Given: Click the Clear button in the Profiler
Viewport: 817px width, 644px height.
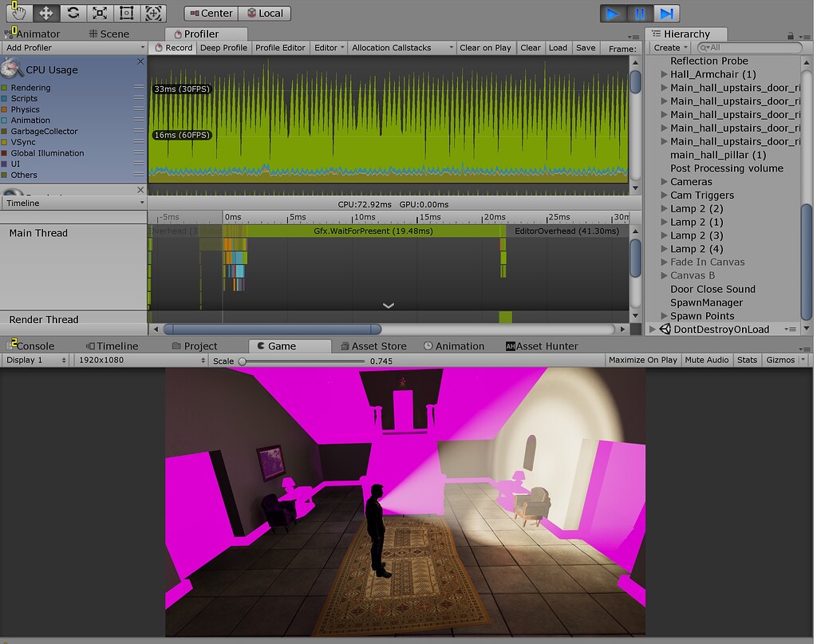Looking at the screenshot, I should [x=530, y=47].
